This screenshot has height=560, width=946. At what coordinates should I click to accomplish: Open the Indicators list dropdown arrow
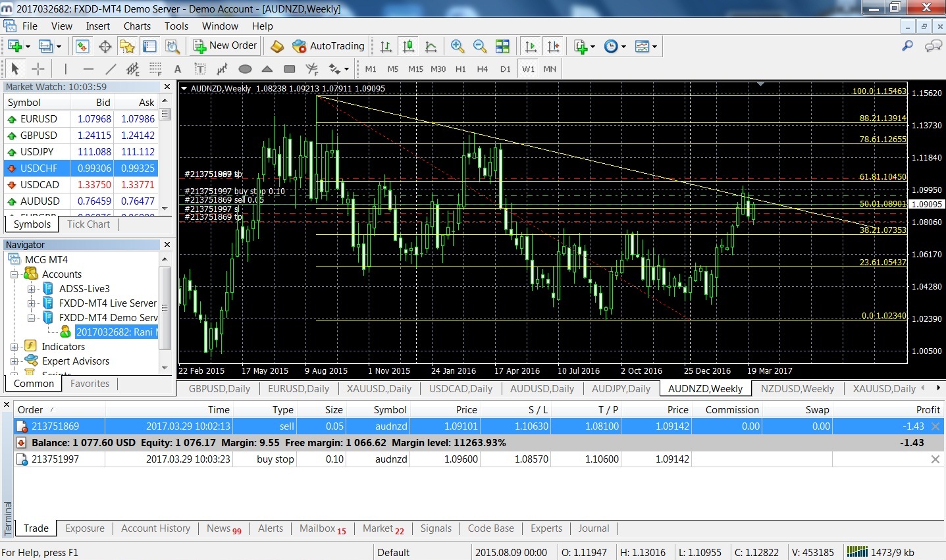(x=592, y=46)
